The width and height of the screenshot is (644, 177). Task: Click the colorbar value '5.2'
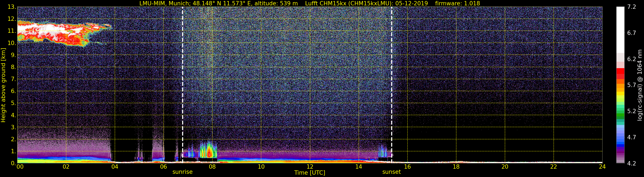(632, 111)
